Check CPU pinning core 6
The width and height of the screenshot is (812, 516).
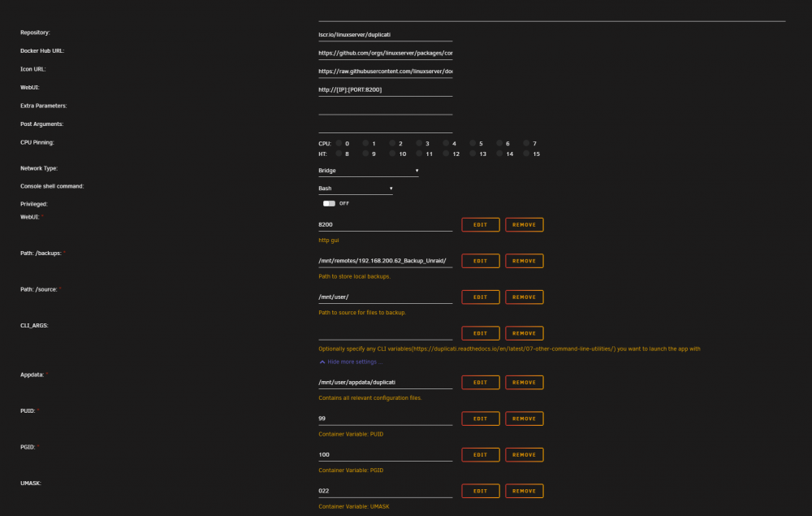(499, 144)
